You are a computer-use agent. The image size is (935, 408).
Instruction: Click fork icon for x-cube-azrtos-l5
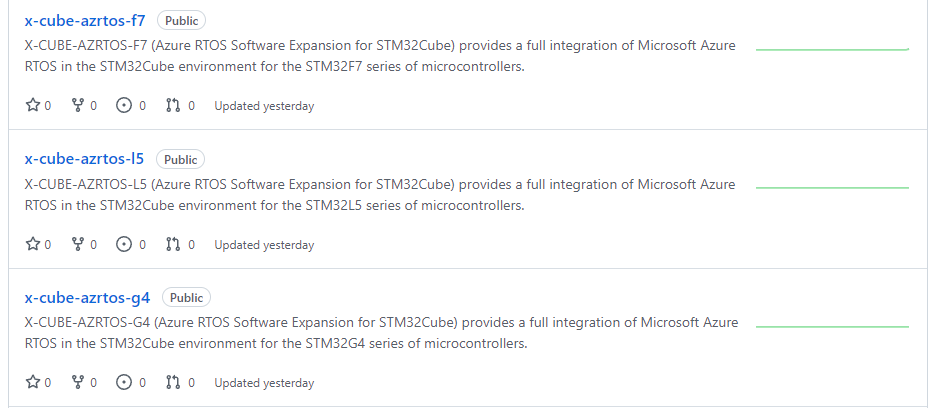coord(78,244)
